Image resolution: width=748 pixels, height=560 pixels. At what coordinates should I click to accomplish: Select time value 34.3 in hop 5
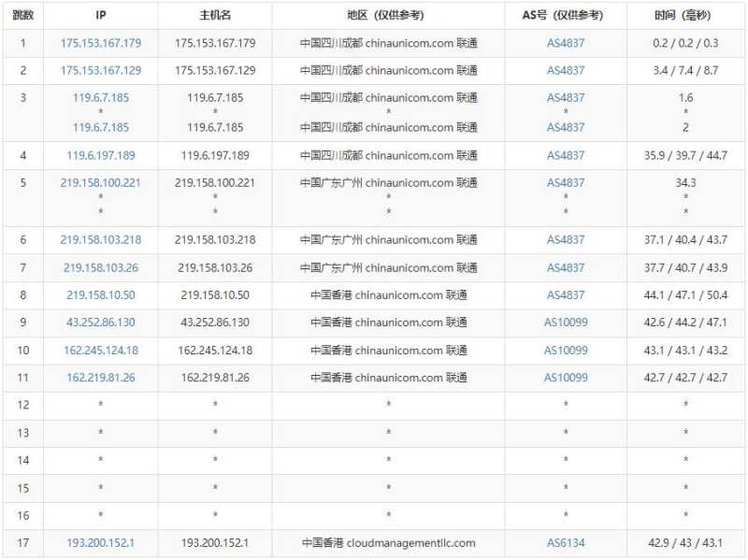point(685,182)
